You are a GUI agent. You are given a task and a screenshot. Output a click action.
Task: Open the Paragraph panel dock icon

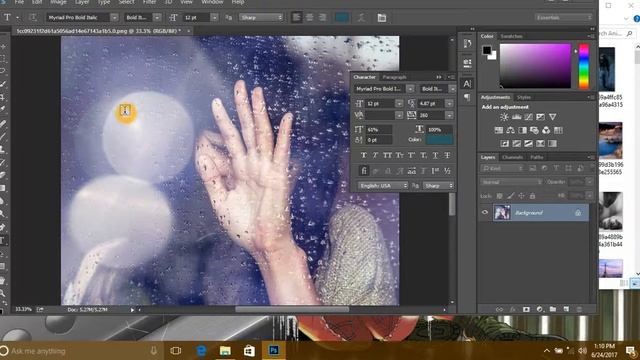[x=467, y=98]
